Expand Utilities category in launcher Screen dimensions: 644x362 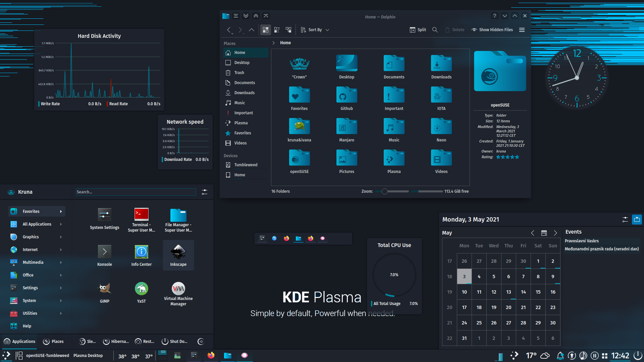[x=37, y=313]
